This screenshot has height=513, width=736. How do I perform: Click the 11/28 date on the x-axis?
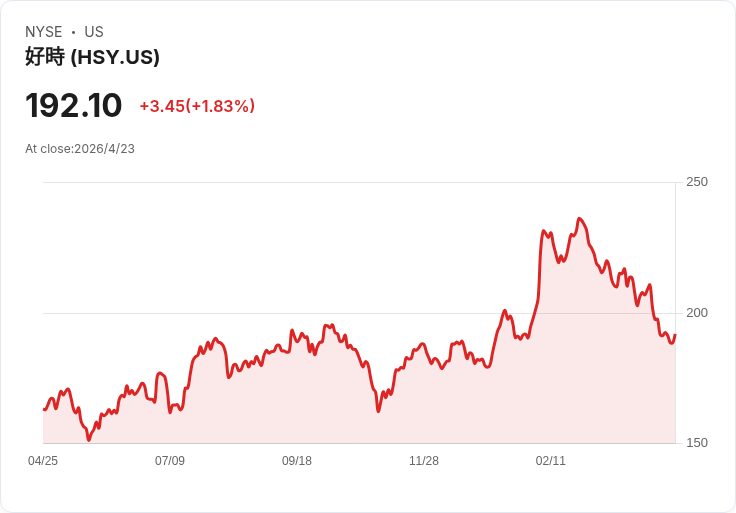(424, 461)
